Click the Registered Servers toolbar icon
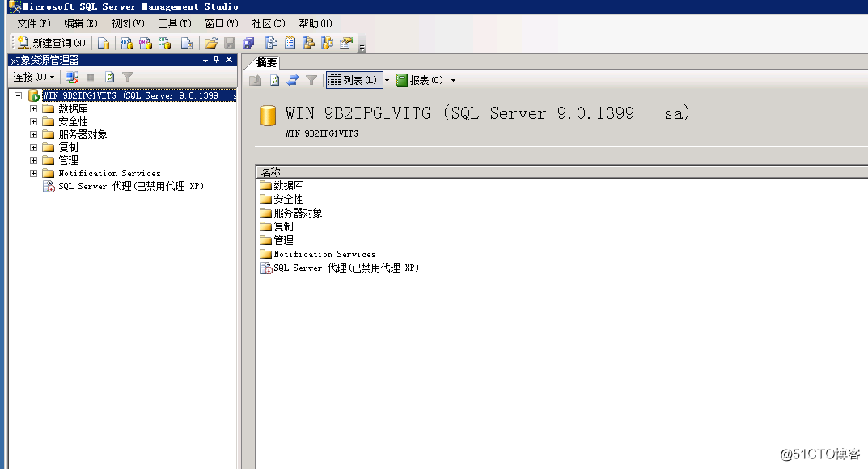Image resolution: width=868 pixels, height=469 pixels. [x=271, y=43]
